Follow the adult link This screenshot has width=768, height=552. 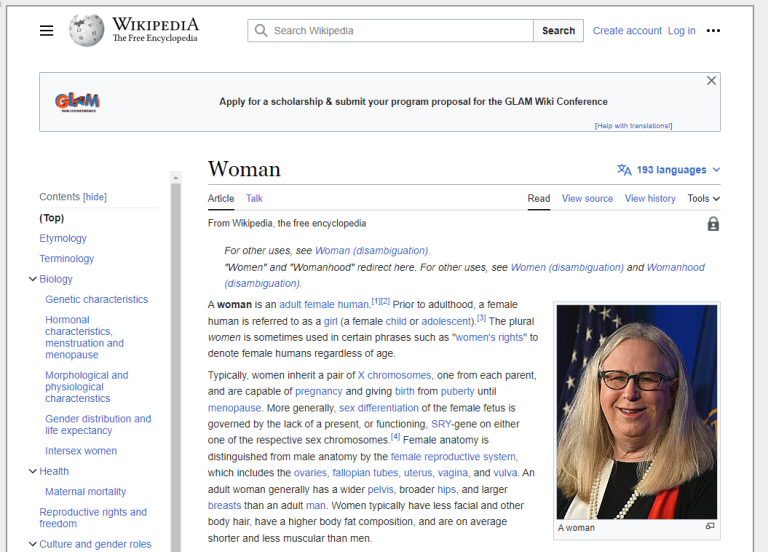pos(290,305)
